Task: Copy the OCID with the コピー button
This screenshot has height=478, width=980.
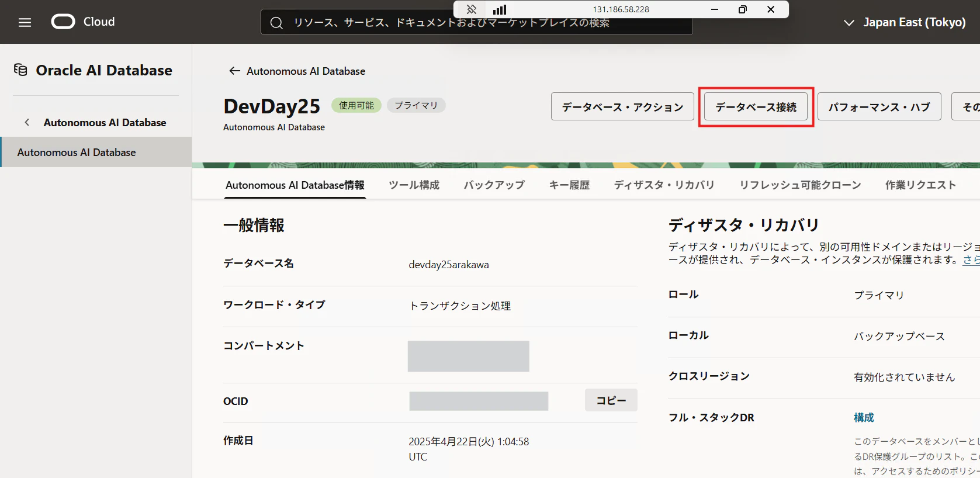Action: pos(611,400)
